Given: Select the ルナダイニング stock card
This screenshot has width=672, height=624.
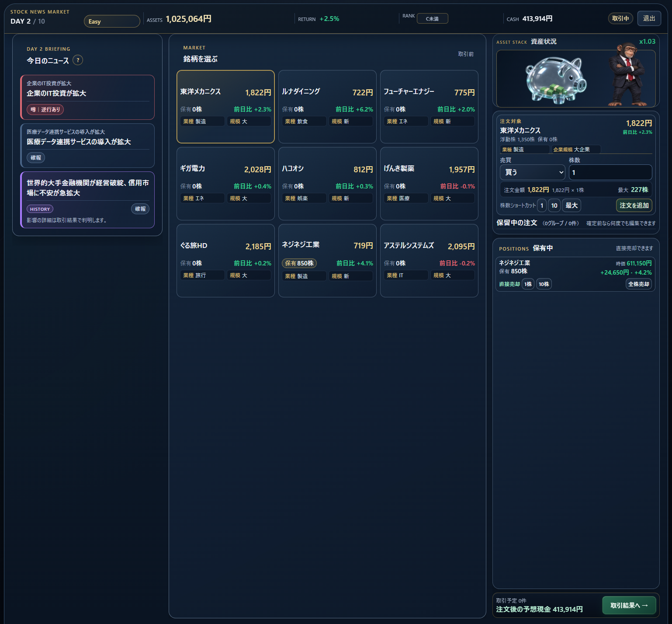Looking at the screenshot, I should click(327, 107).
